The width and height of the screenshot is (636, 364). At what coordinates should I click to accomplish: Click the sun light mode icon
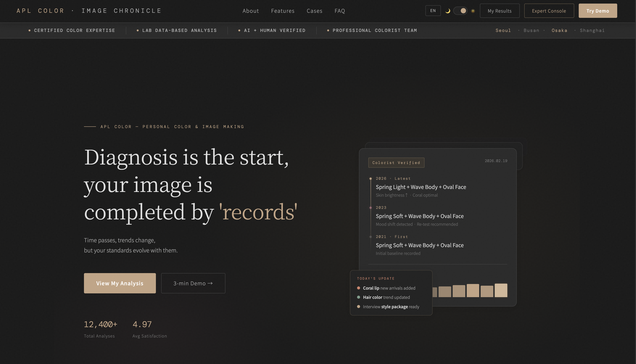pos(473,11)
